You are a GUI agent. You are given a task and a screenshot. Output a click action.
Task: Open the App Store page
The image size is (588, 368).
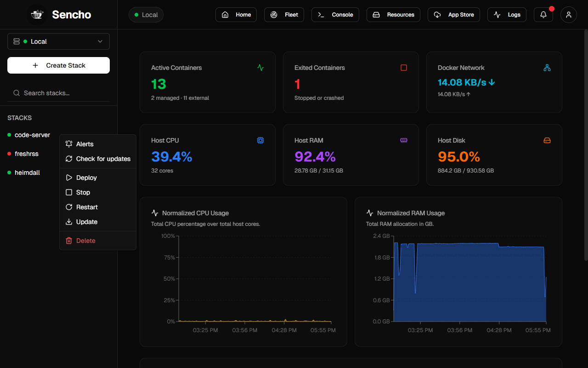454,15
